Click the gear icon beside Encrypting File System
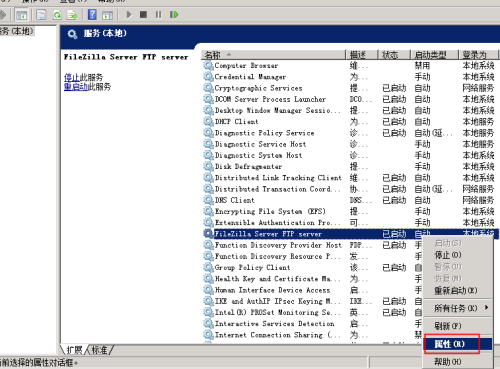This screenshot has height=369, width=500. [x=208, y=211]
